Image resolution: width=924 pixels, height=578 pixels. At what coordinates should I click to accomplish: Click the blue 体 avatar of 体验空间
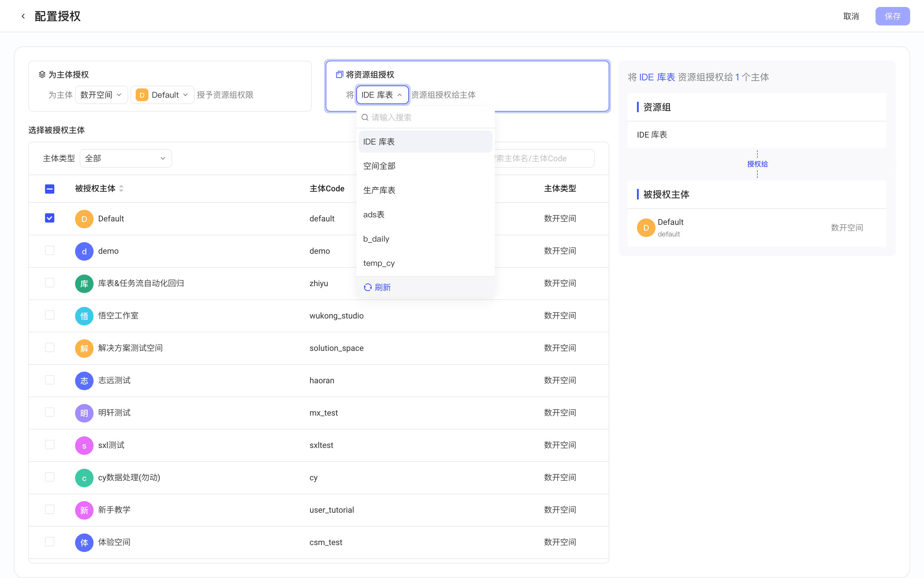(x=84, y=542)
